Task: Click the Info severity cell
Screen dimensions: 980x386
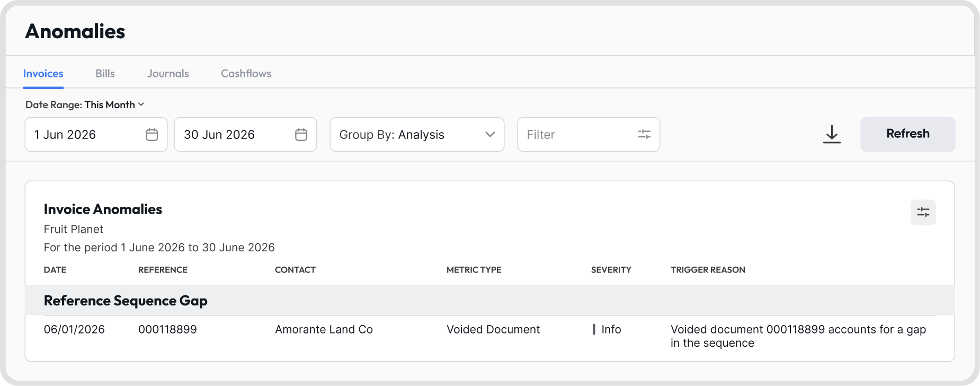Action: (x=607, y=330)
